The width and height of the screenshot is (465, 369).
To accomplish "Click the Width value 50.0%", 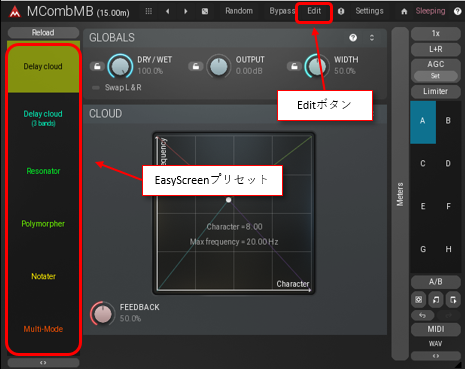I will pos(345,71).
